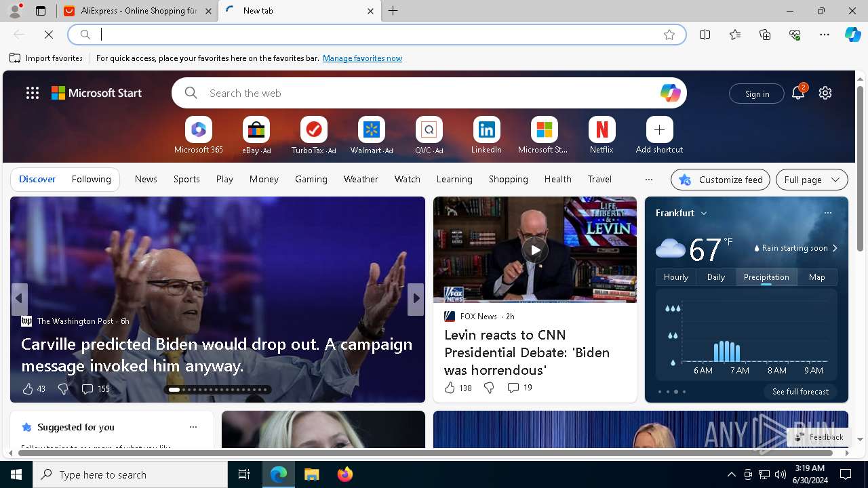Open Collections in Edge toolbar
Viewport: 868px width, 488px height.
tap(765, 35)
